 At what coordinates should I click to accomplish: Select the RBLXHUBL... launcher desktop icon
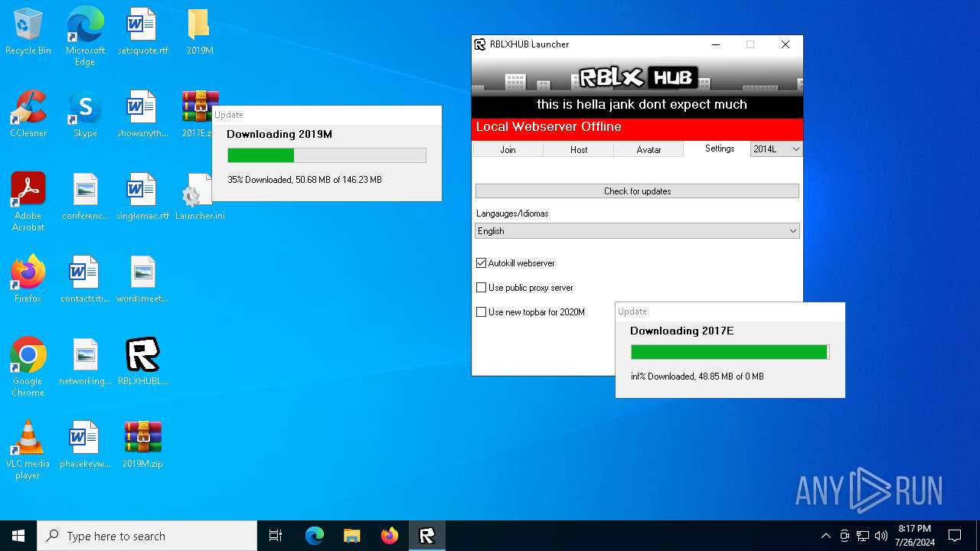pyautogui.click(x=142, y=362)
